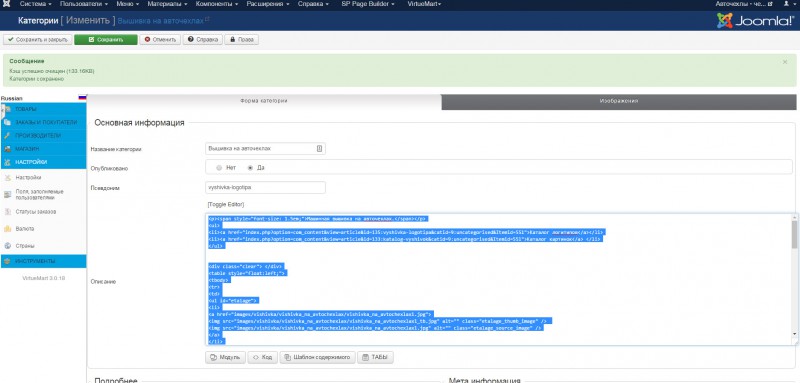The width and height of the screenshot is (800, 383).
Task: Click the Название категории input field
Action: 265,148
